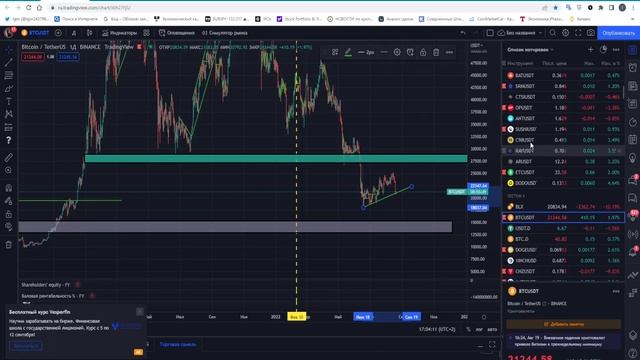Screen dimensions: 640x360
Task: Select the highlighted BTCUSDT watchlist row
Action: pos(563,218)
